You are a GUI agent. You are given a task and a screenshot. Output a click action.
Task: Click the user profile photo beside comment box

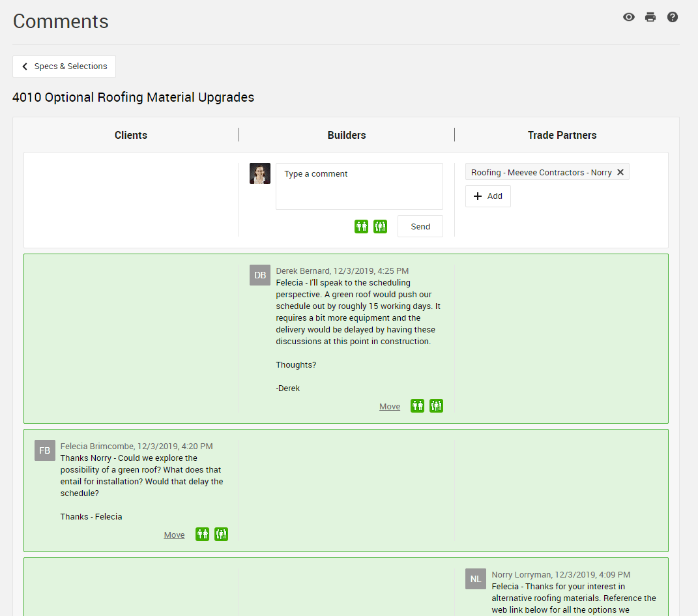[260, 173]
